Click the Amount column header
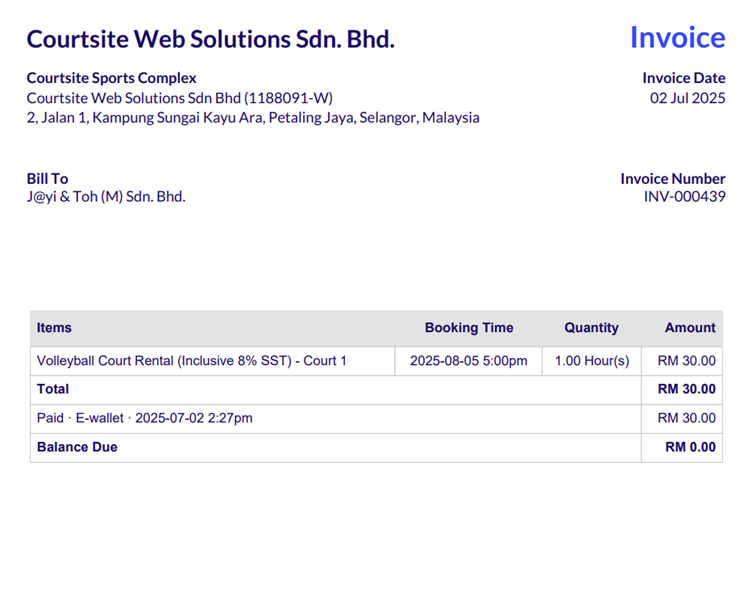This screenshot has width=752, height=591. coord(690,328)
